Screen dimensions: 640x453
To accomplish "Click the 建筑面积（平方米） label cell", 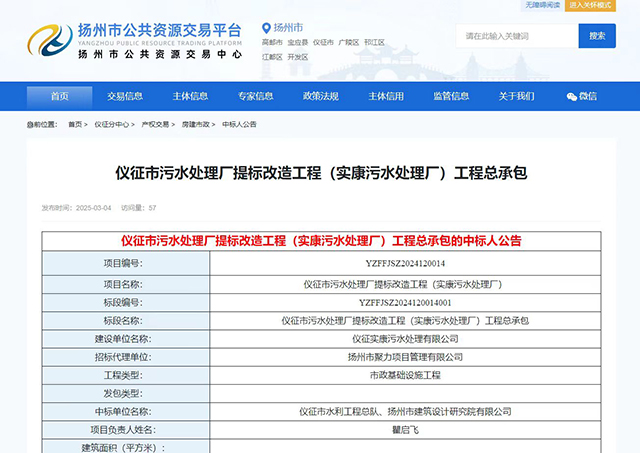I will pos(126,447).
